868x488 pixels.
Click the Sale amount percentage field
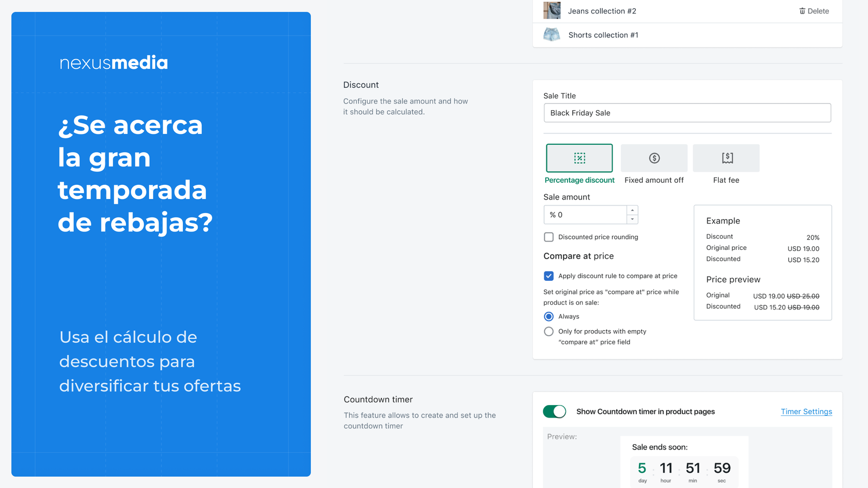[585, 215]
